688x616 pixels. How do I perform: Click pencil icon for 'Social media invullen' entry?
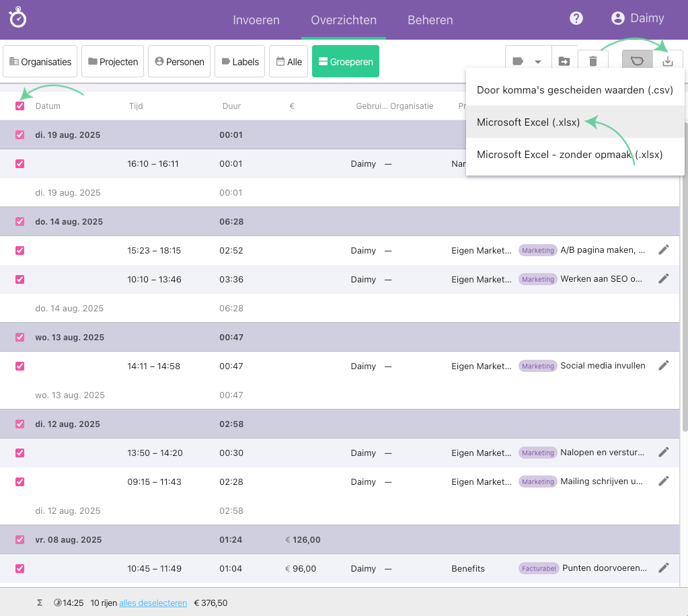pyautogui.click(x=664, y=366)
